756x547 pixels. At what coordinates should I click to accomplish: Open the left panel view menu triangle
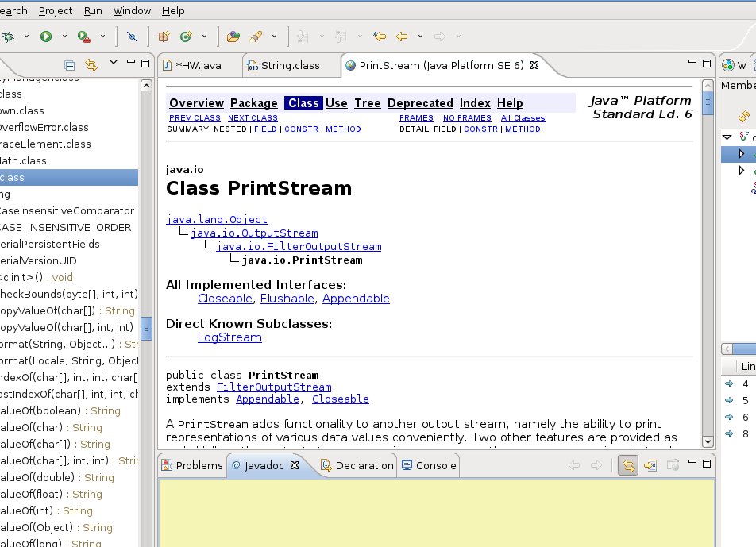(114, 62)
